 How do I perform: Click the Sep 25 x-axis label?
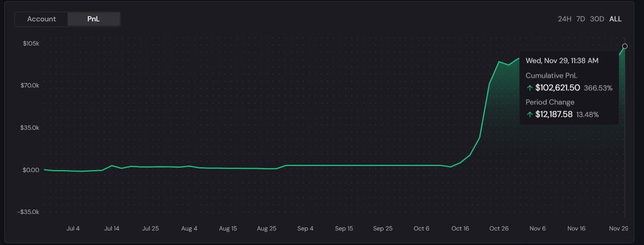[x=383, y=228]
